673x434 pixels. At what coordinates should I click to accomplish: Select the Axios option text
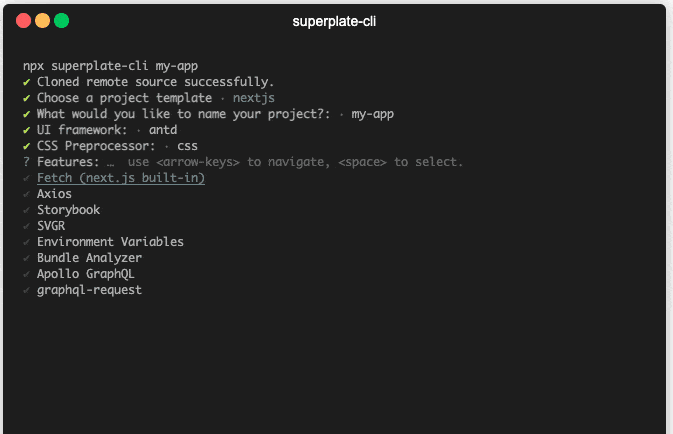54,194
